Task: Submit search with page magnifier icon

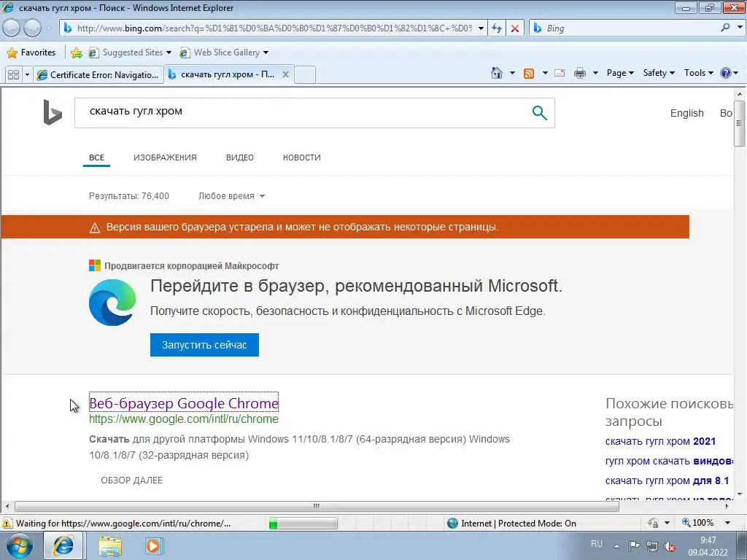Action: click(x=539, y=113)
